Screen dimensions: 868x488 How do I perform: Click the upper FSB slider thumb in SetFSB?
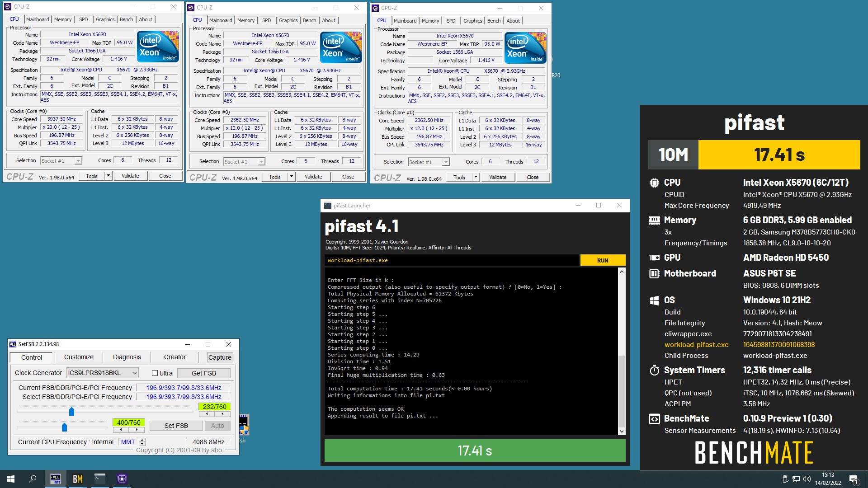click(x=71, y=411)
